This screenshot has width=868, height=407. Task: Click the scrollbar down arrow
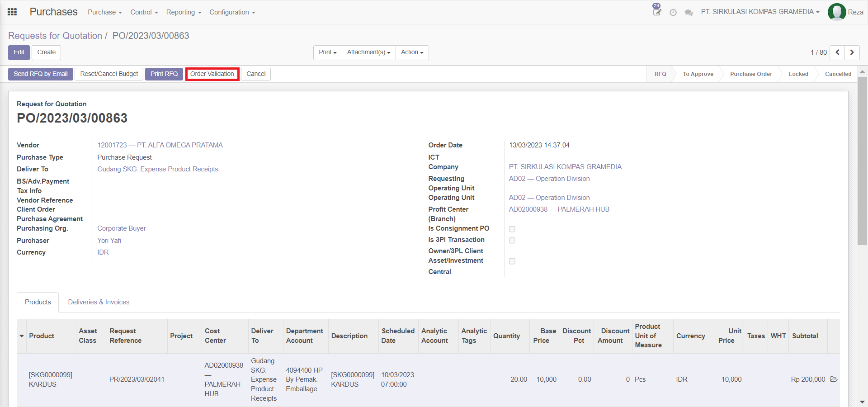862,402
